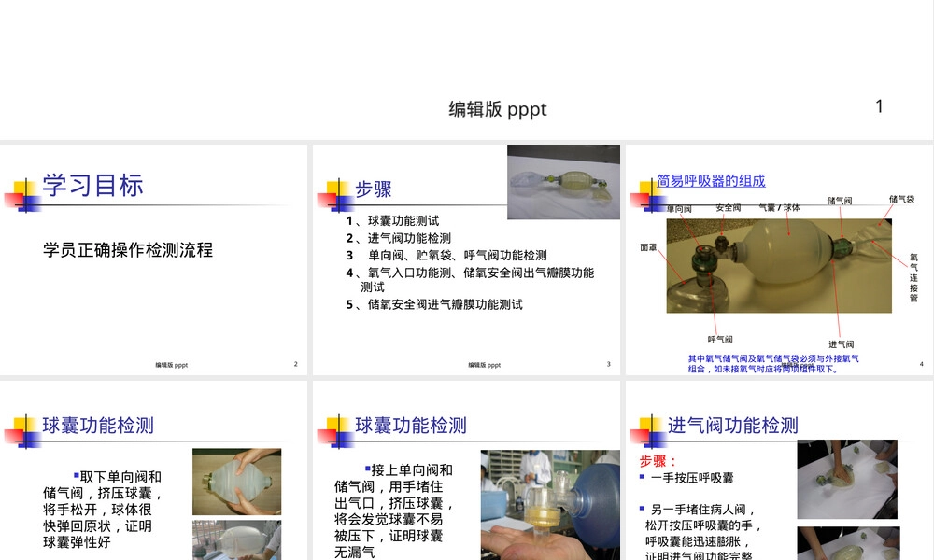Click the hands squeezing bag photo
This screenshot has height=560, width=934.
coord(237,482)
